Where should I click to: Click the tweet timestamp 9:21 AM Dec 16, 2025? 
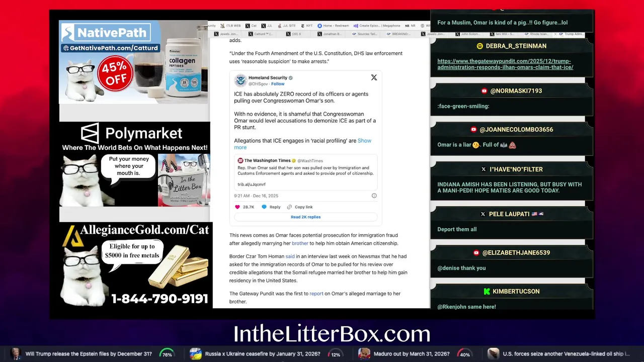(256, 196)
